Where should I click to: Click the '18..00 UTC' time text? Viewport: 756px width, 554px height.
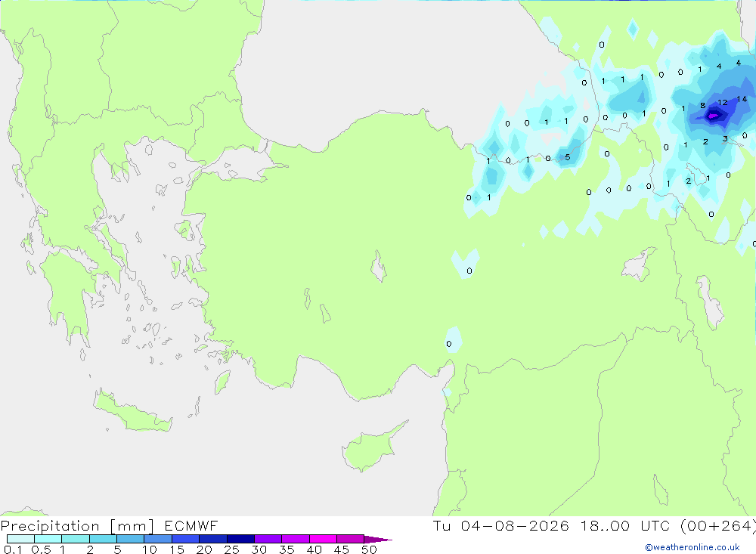click(625, 525)
